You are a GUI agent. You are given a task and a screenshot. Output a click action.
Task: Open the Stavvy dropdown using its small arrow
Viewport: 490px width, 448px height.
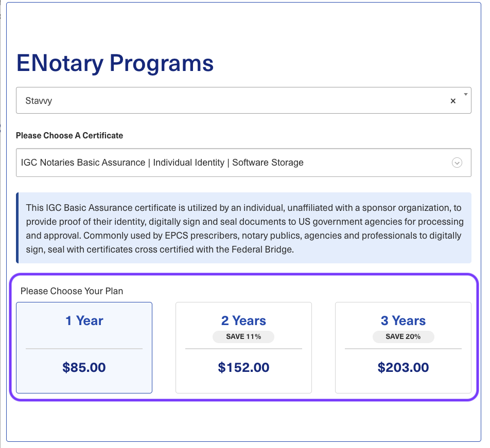[465, 95]
